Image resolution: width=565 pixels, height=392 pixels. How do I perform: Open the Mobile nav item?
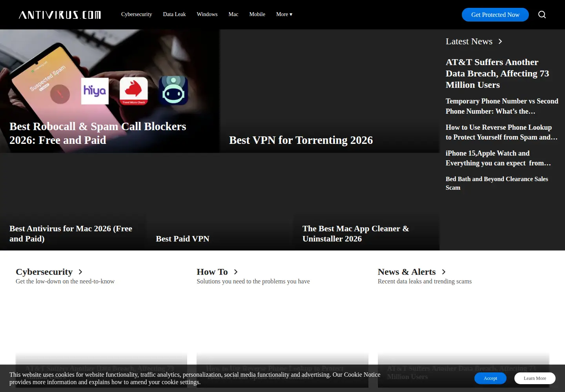tap(257, 14)
